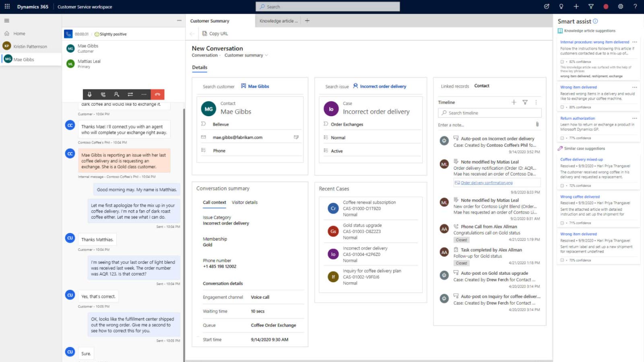644x362 pixels.
Task: Open the lightbulb assistant icon
Action: point(561,6)
